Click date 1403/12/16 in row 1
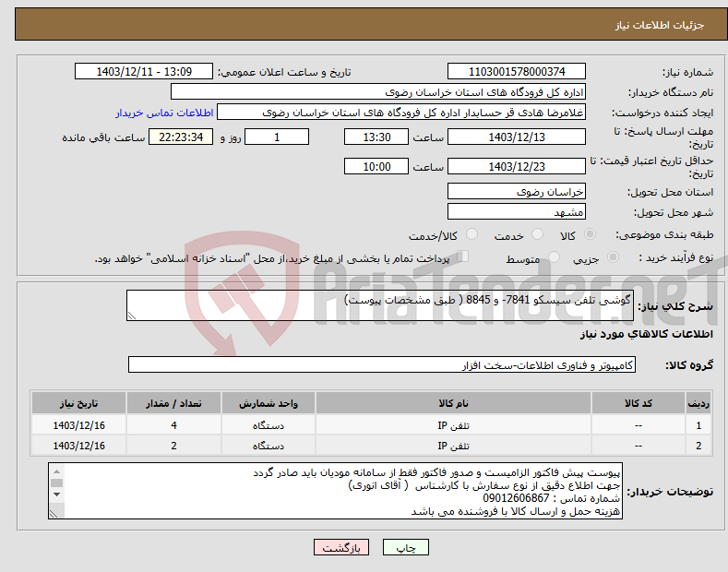The height and width of the screenshot is (572, 728). pyautogui.click(x=79, y=425)
